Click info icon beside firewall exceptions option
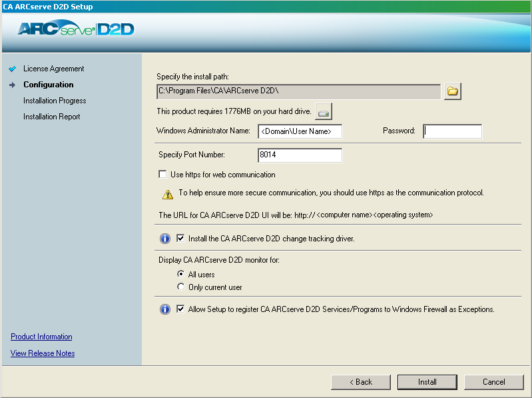The width and height of the screenshot is (532, 398). [165, 309]
